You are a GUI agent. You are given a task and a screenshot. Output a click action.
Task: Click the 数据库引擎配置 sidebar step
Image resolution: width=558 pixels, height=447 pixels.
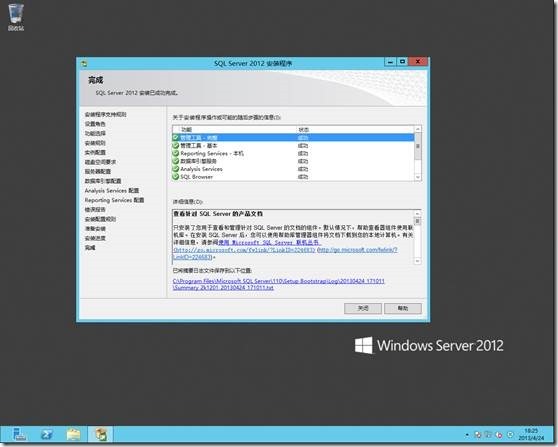pyautogui.click(x=103, y=181)
